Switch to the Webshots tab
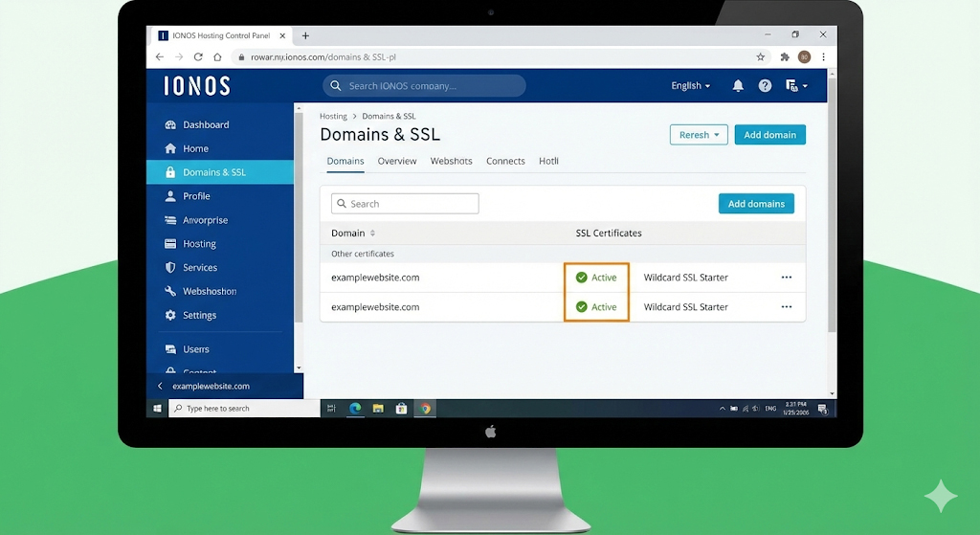 pyautogui.click(x=452, y=161)
